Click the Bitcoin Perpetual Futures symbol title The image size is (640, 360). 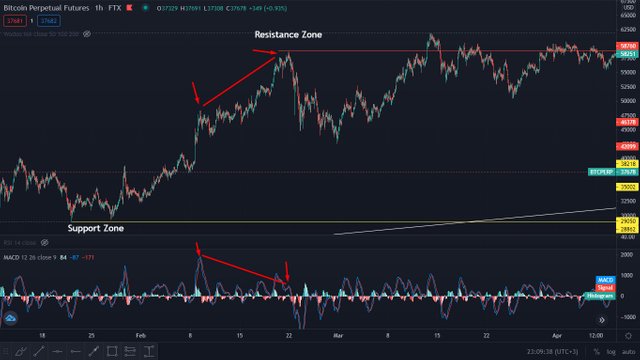(x=46, y=8)
